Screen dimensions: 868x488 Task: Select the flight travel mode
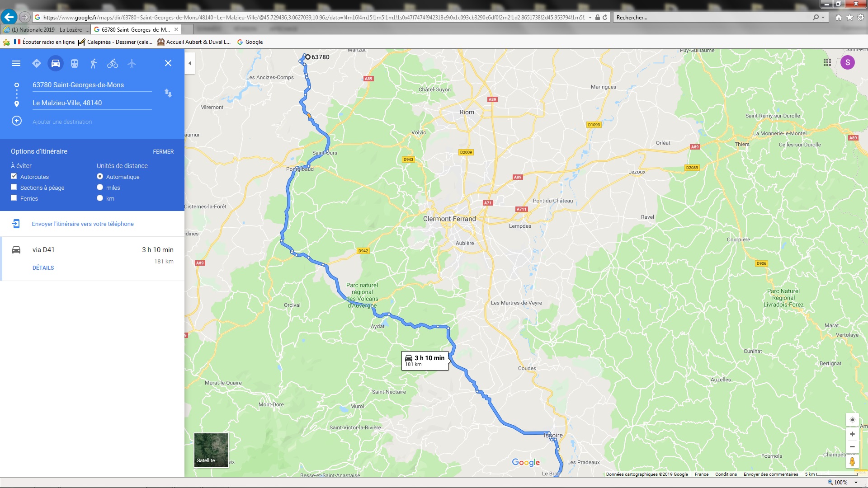[x=132, y=63]
